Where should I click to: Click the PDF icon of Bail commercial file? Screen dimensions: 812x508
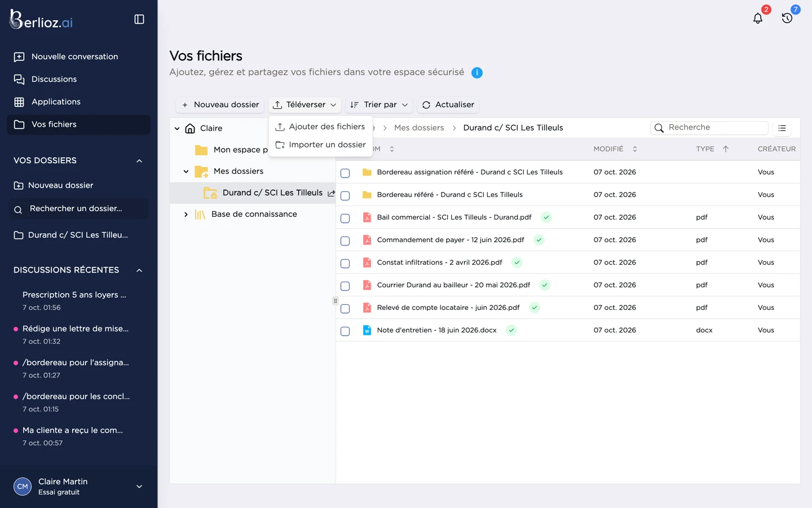(x=367, y=217)
